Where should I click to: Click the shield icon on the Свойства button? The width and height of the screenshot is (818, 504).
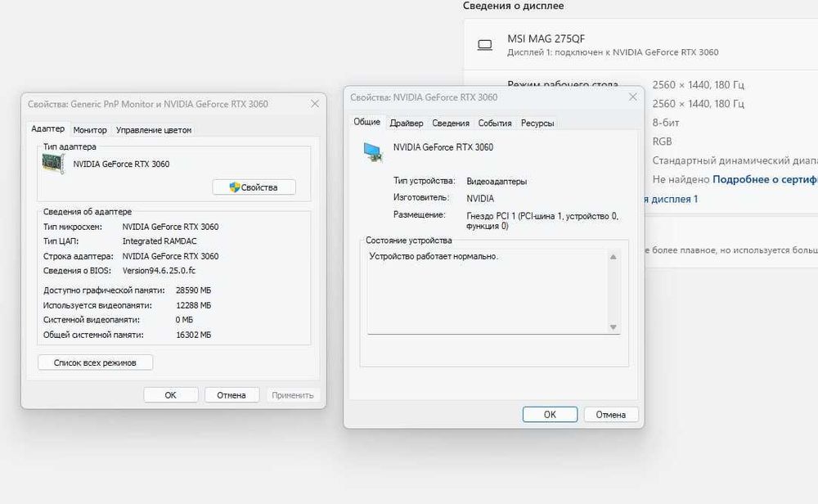tap(235, 187)
